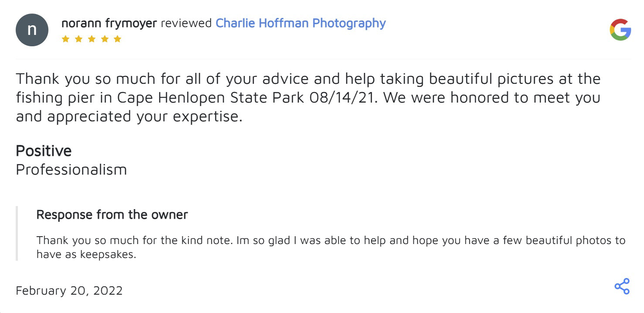Image resolution: width=644 pixels, height=313 pixels.
Task: Click the "Response from the owner" heading
Action: coord(112,215)
